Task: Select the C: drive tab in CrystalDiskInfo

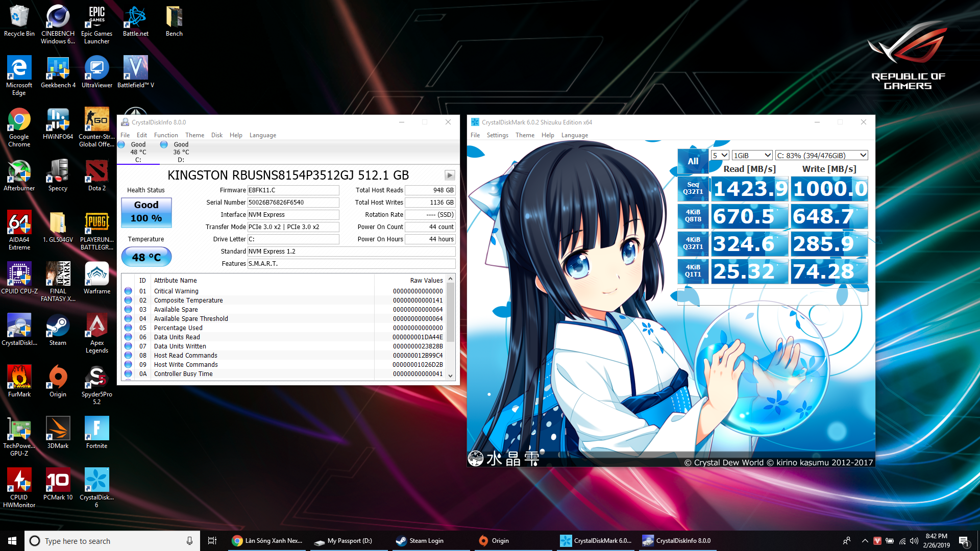Action: click(138, 152)
